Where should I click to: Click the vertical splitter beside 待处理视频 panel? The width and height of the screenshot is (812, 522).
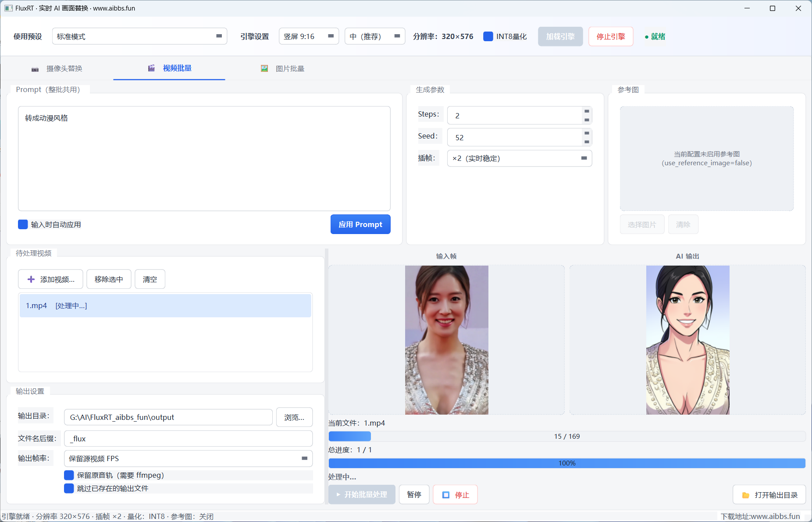point(326,376)
